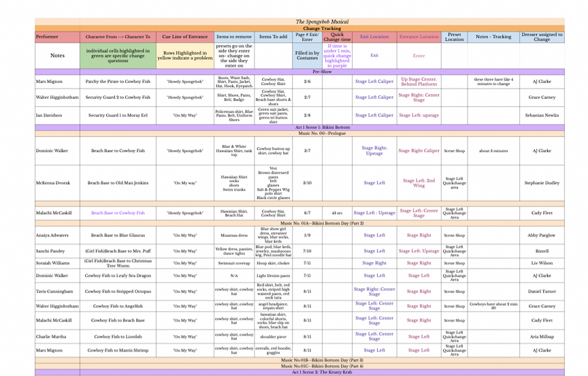
Task: Select the 'Dresser assigned to Change' header
Action: tap(542, 37)
